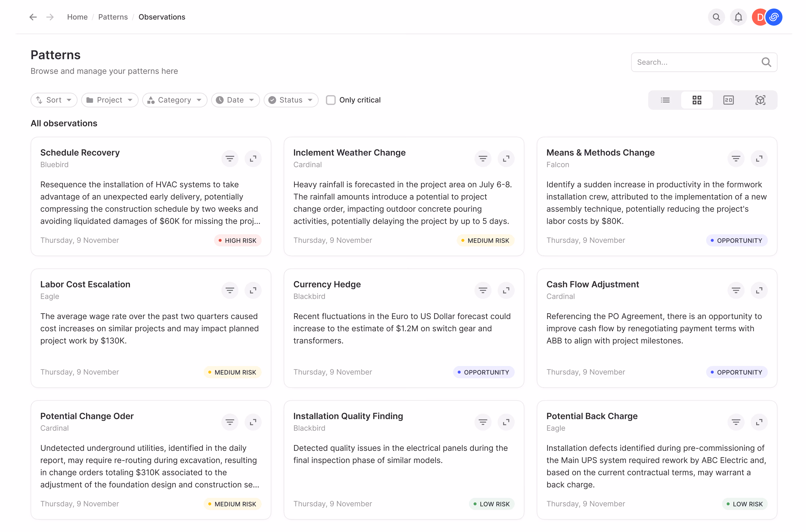The width and height of the screenshot is (806, 532).
Task: Expand the Potential Back Charge card
Action: [759, 422]
